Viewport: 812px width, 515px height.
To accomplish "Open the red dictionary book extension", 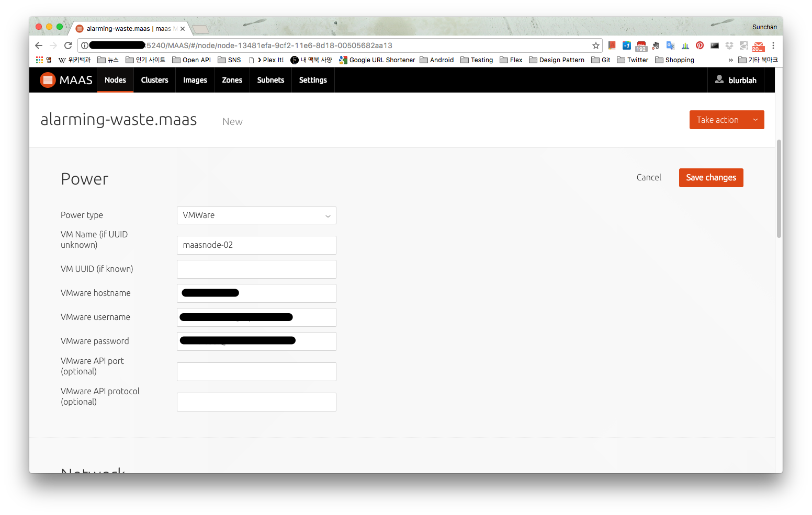I will point(612,45).
